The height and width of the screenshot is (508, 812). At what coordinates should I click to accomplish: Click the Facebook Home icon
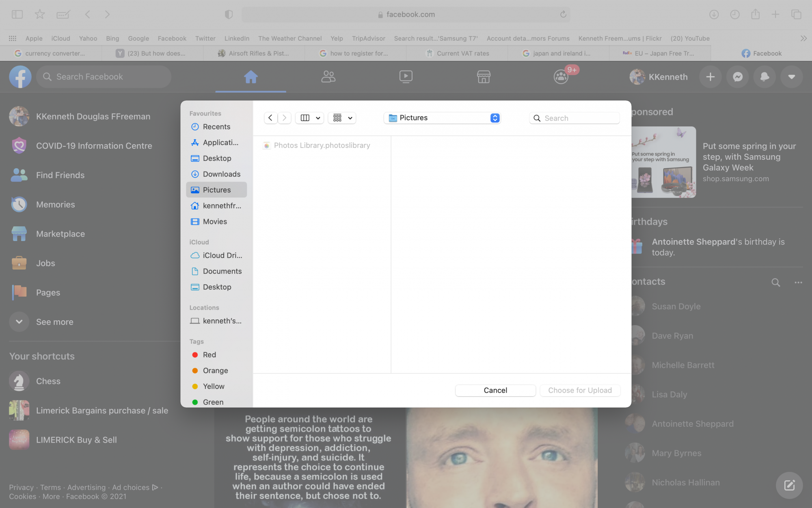pyautogui.click(x=251, y=77)
